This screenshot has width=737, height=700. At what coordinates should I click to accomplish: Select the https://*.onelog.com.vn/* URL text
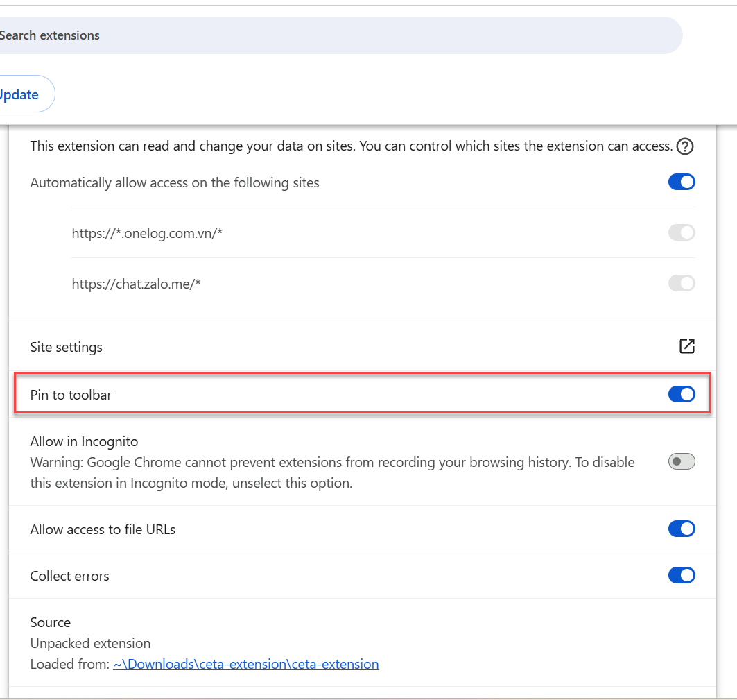coord(147,233)
